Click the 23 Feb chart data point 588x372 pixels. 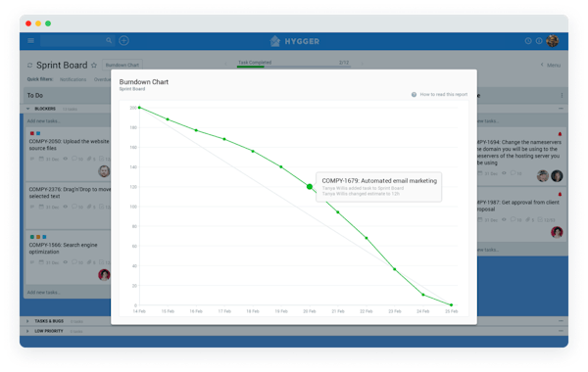(395, 269)
